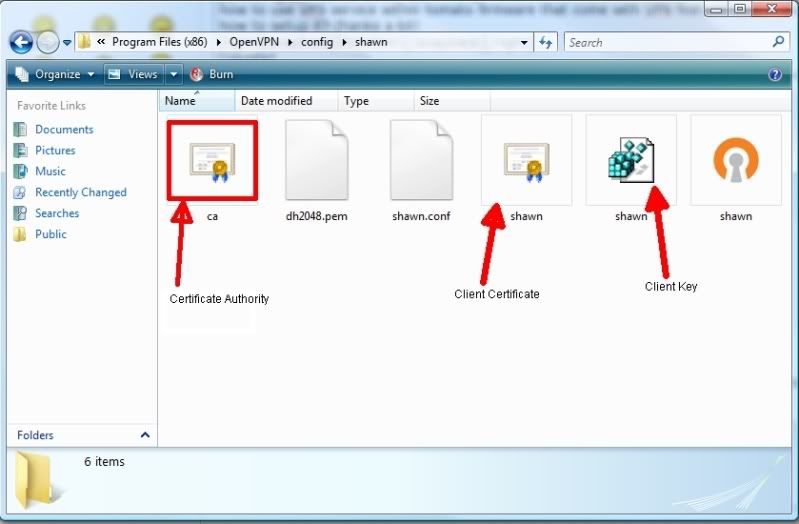Maximize the Explorer window

pos(740,8)
